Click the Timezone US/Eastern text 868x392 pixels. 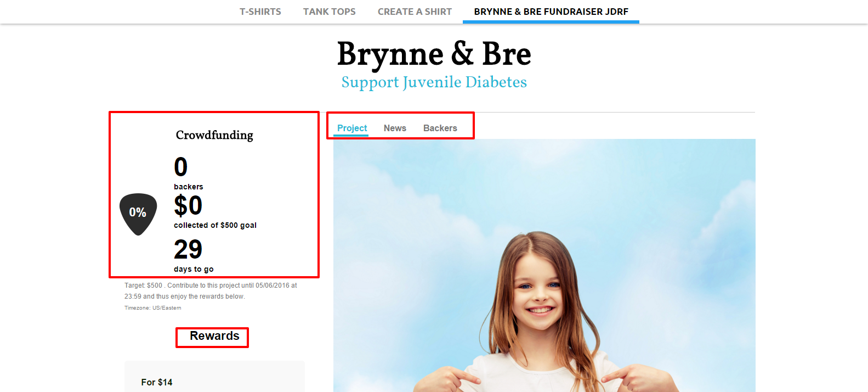click(152, 308)
